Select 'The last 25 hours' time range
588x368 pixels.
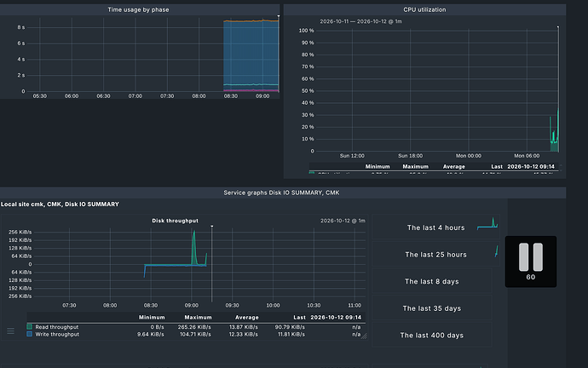click(x=435, y=255)
